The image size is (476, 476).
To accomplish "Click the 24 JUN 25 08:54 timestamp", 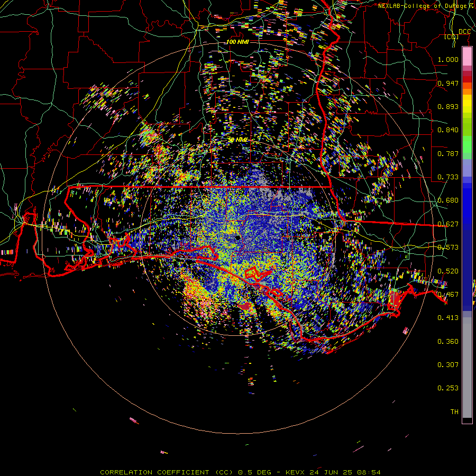I will [x=345, y=472].
